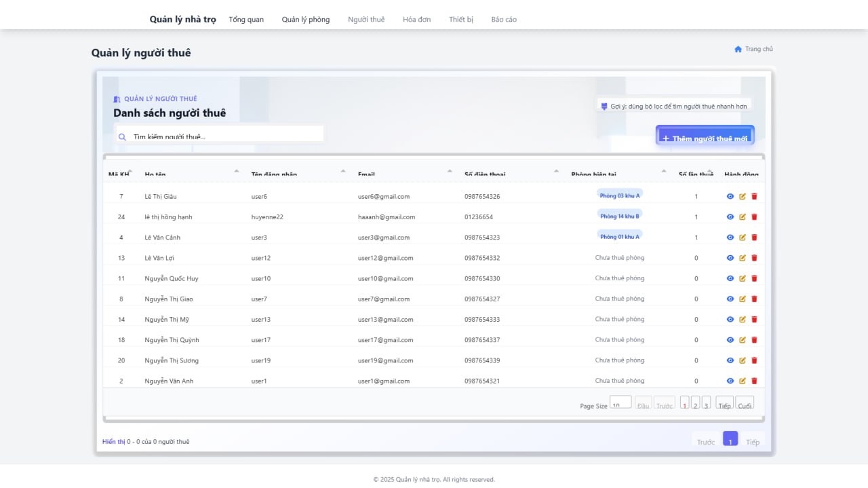868x488 pixels.
Task: Click the Page Size value field
Action: point(620,402)
